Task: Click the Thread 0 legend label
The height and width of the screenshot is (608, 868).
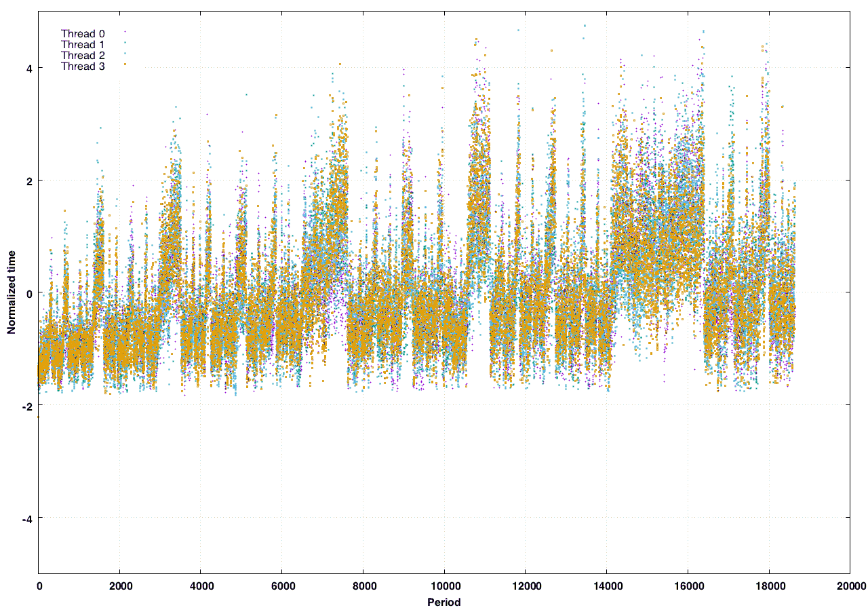Action: click(83, 34)
